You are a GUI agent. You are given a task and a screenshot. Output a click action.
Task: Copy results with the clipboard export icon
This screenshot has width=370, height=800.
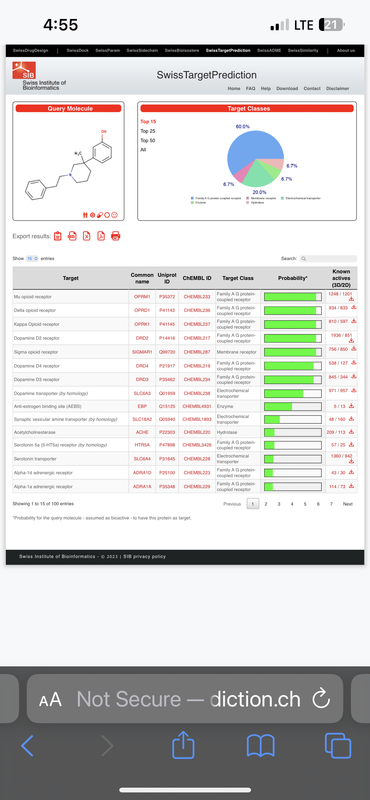coord(58,236)
